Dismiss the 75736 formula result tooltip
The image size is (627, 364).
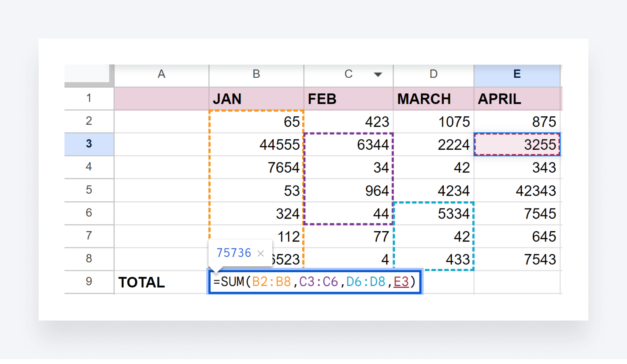tap(261, 253)
